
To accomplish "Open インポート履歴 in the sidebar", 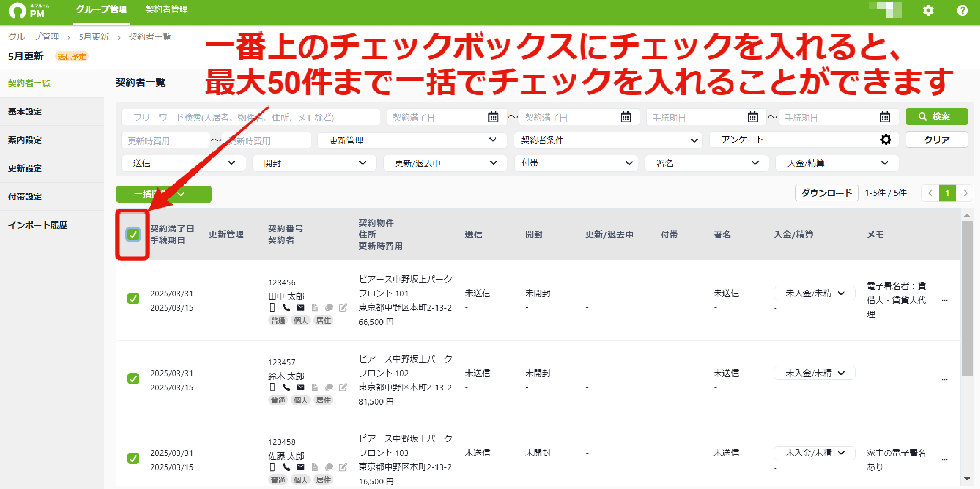I will [x=52, y=225].
